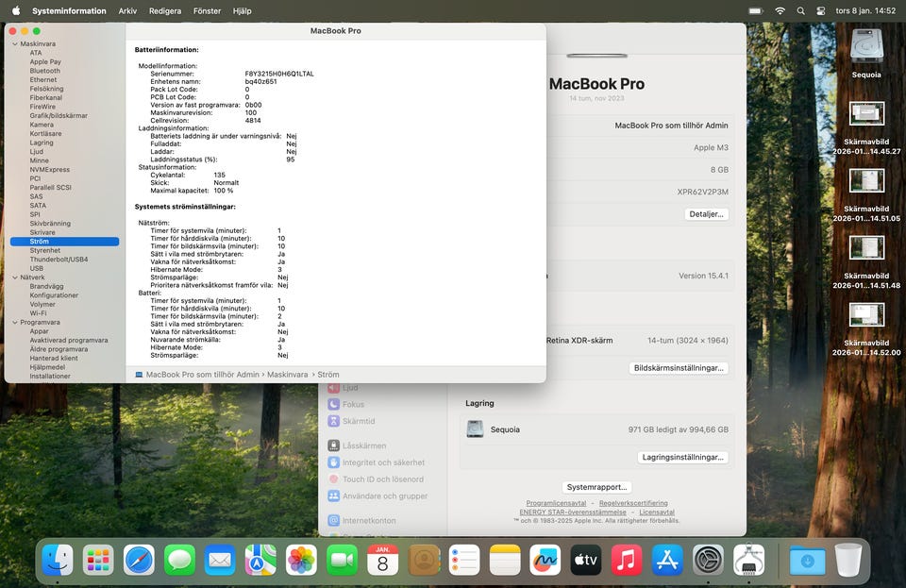Image resolution: width=906 pixels, height=588 pixels.
Task: Open the Sequoia disk icon on desktop
Action: tap(866, 47)
